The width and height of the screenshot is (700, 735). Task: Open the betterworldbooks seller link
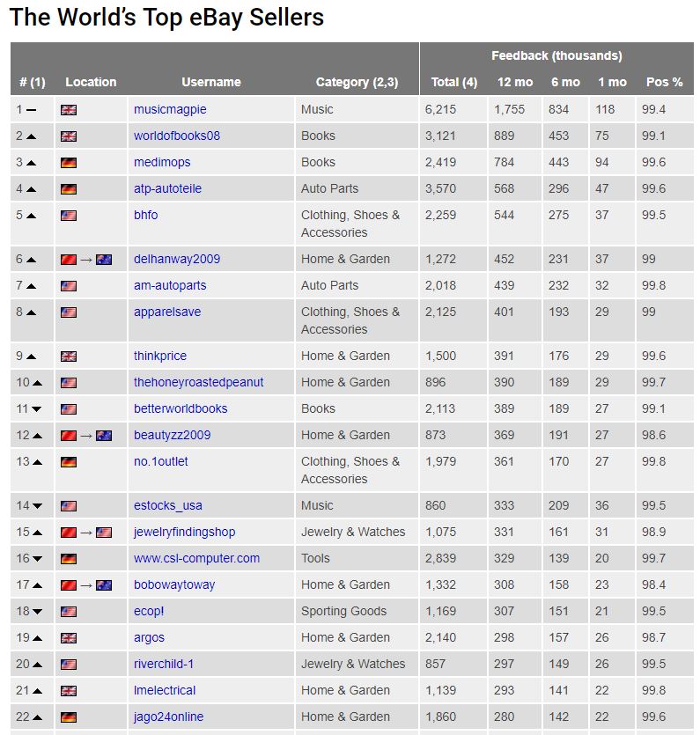point(181,408)
